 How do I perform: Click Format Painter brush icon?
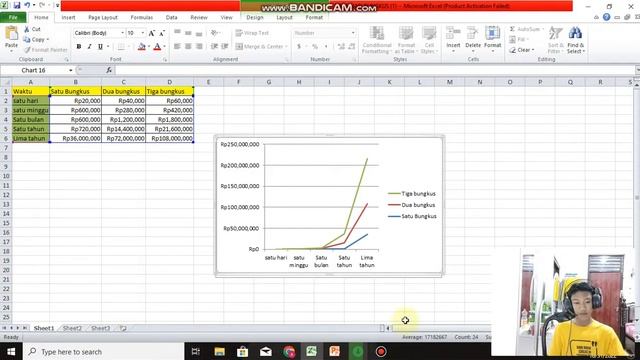pos(27,50)
